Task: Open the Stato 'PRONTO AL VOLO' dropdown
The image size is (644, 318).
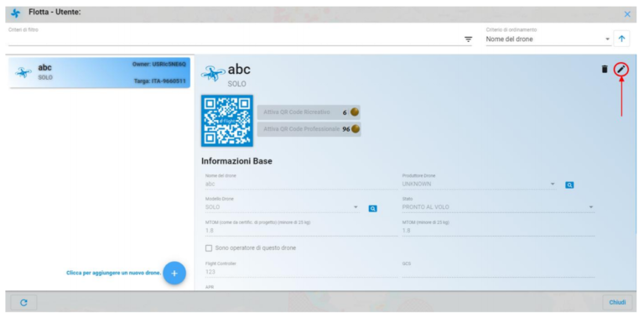Action: pos(498,207)
